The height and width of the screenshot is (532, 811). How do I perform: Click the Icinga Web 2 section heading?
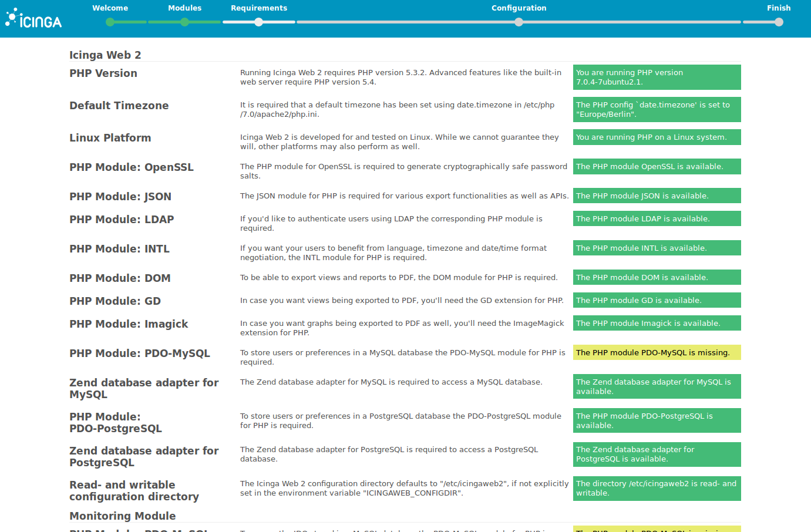105,55
